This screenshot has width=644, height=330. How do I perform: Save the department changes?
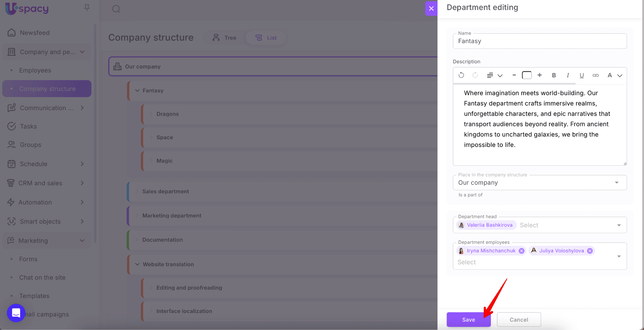tap(468, 320)
